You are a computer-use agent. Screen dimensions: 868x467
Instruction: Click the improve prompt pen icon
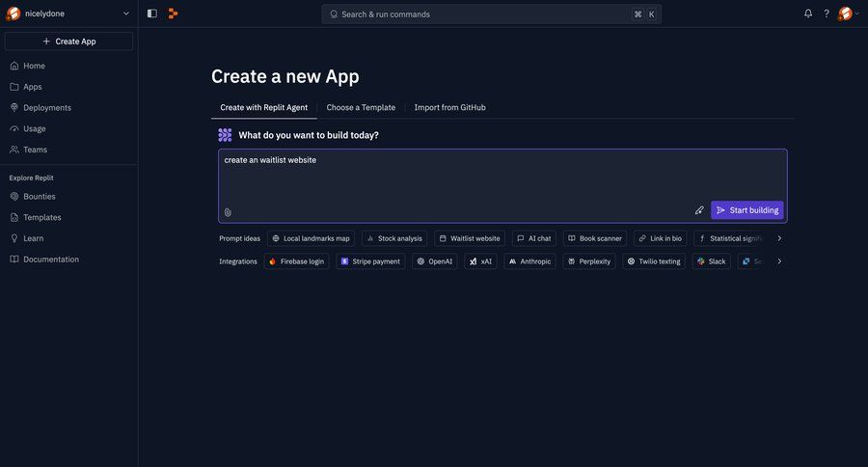coord(699,210)
